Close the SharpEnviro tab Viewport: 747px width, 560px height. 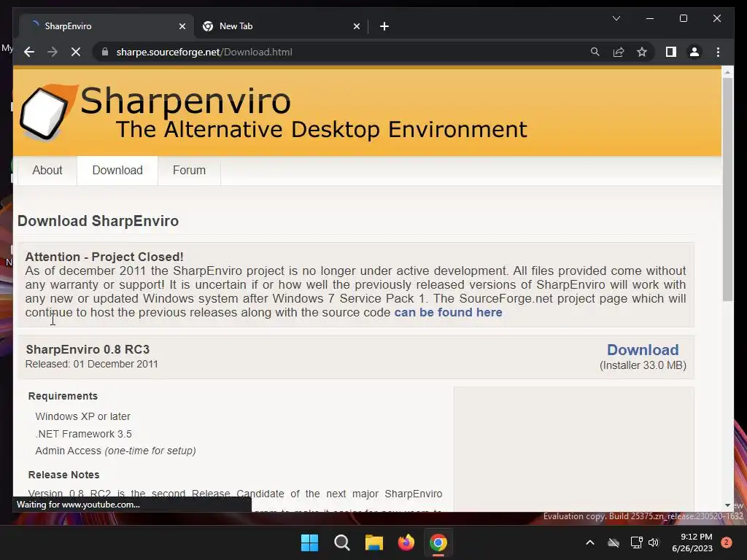pyautogui.click(x=182, y=26)
